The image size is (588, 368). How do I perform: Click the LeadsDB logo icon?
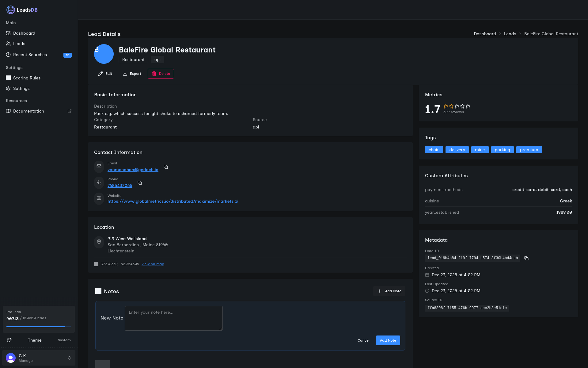pos(10,10)
